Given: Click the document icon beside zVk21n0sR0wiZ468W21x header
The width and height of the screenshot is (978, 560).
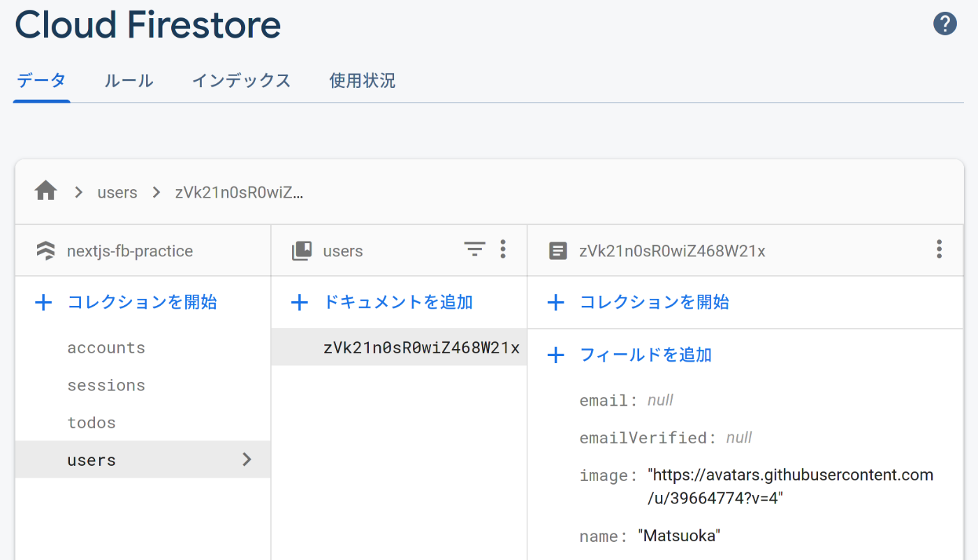Looking at the screenshot, I should click(x=557, y=251).
